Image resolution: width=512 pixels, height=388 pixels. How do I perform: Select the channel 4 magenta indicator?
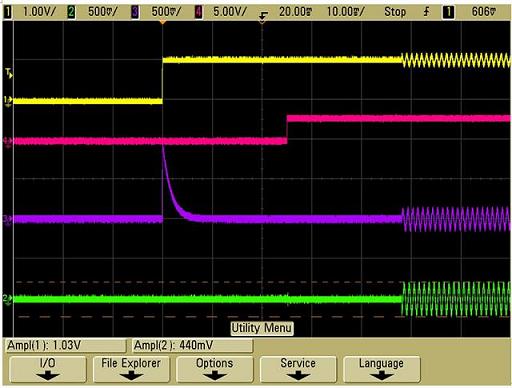click(x=198, y=12)
